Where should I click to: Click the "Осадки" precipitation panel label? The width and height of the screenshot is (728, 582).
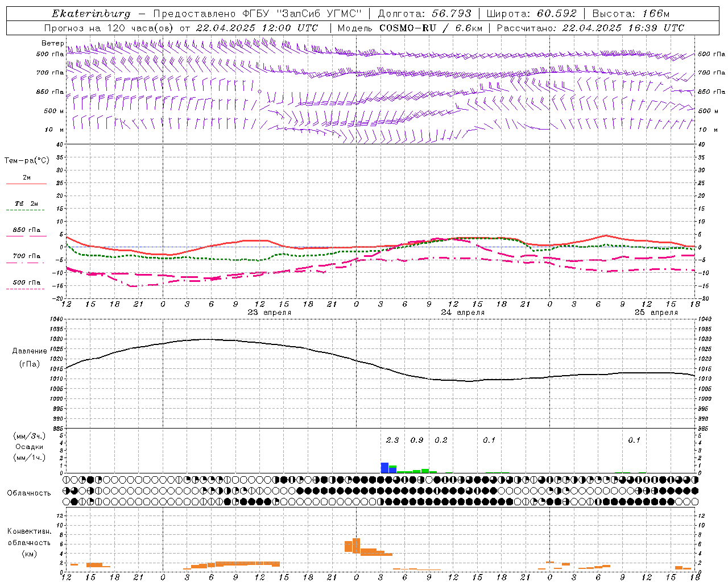tap(29, 447)
